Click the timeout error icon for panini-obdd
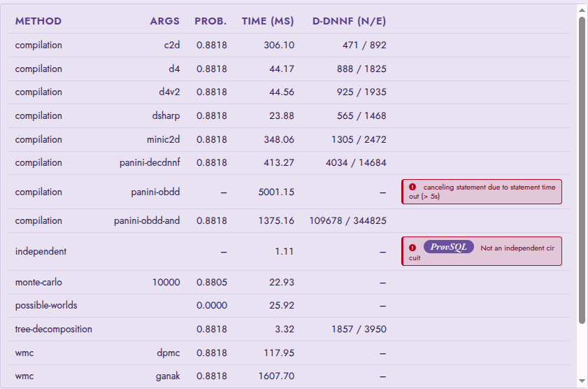 413,187
